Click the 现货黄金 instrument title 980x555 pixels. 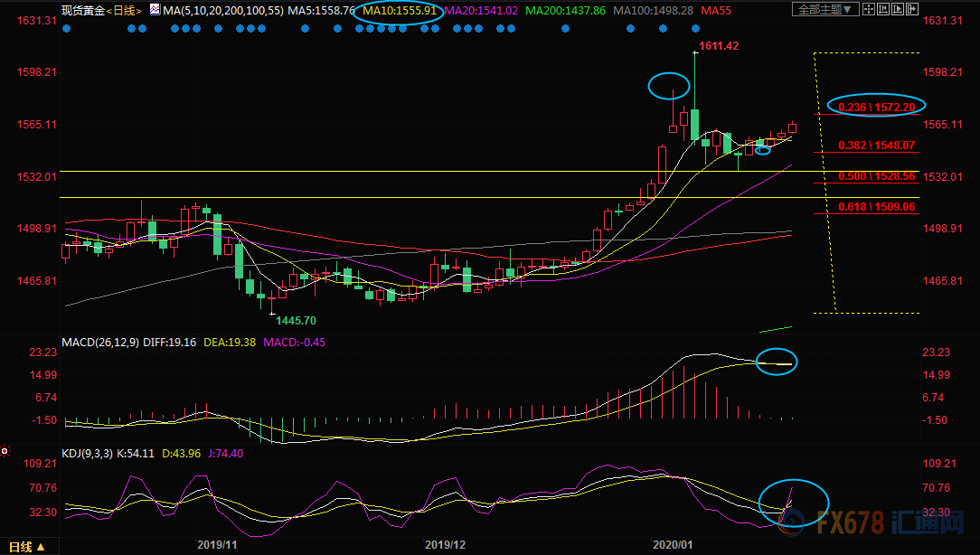click(84, 11)
